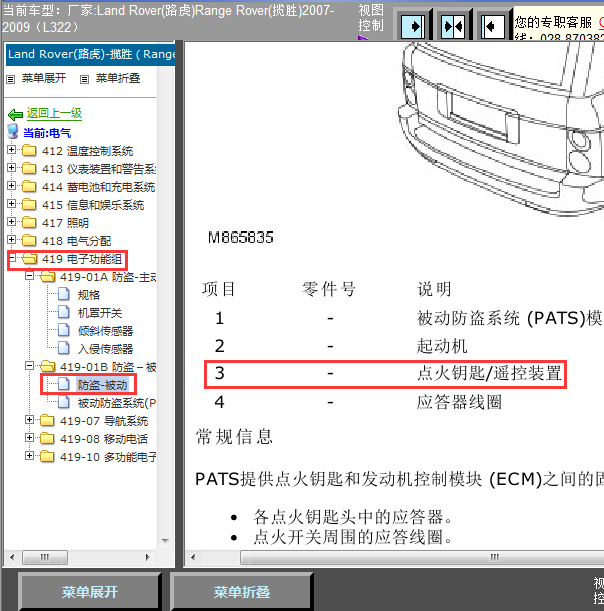Click content pane horizontal scrollbar thumb

[422, 557]
